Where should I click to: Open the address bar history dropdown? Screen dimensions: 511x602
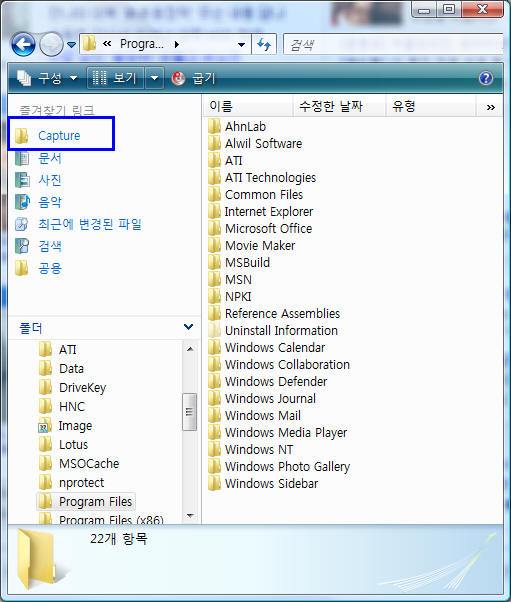tap(241, 45)
